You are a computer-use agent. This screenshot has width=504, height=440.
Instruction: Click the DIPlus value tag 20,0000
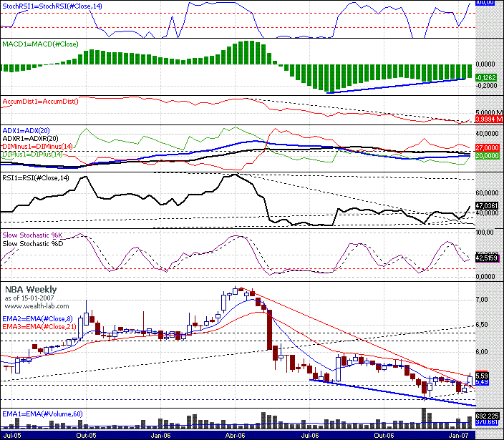[x=487, y=155]
